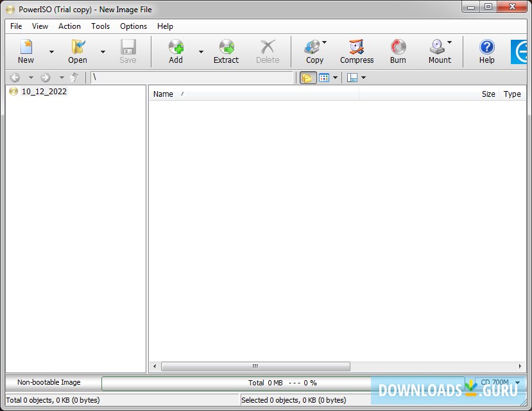Click the Burn disc toolbar icon

(398, 47)
